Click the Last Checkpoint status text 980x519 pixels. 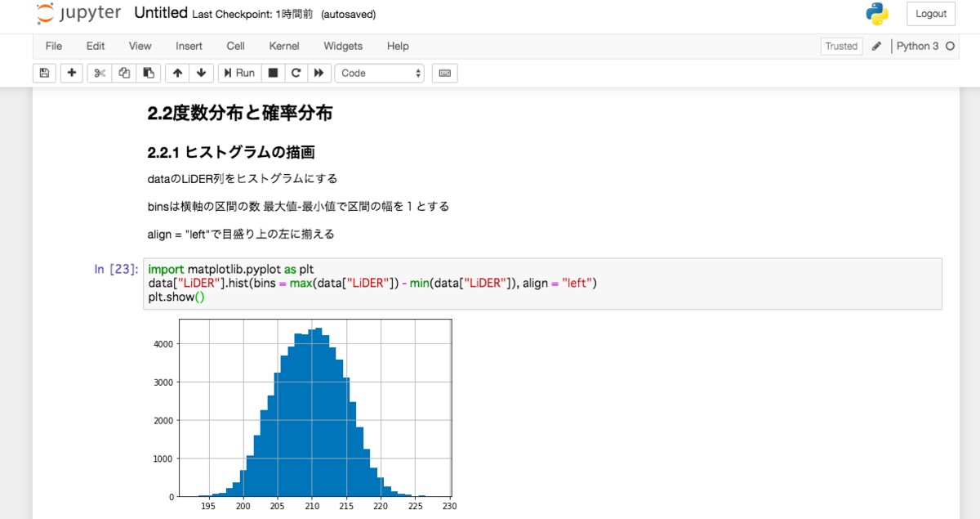252,15
